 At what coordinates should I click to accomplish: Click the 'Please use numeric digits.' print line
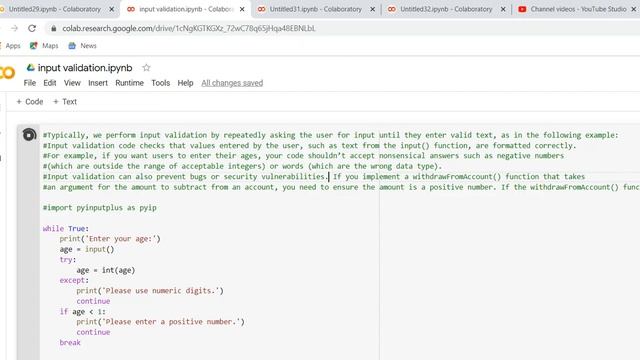(150, 291)
